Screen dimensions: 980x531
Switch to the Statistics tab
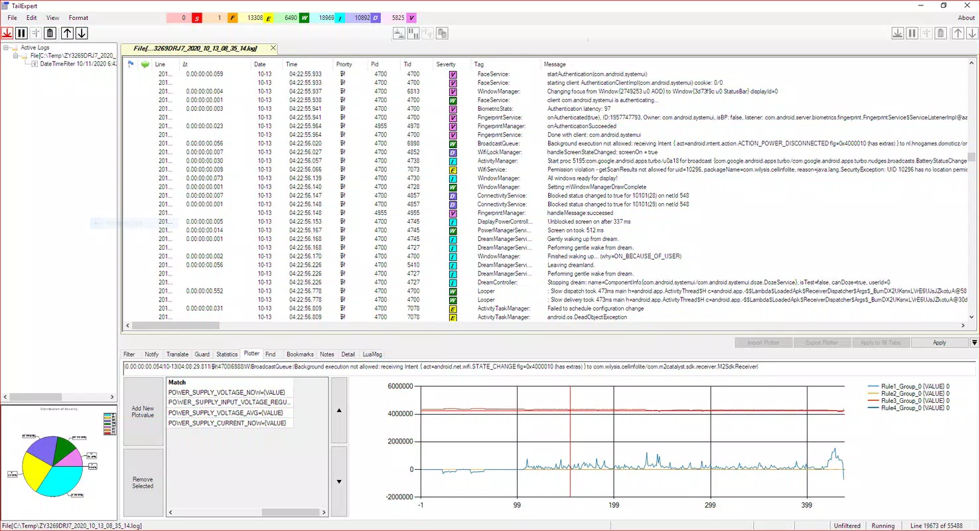pos(227,354)
